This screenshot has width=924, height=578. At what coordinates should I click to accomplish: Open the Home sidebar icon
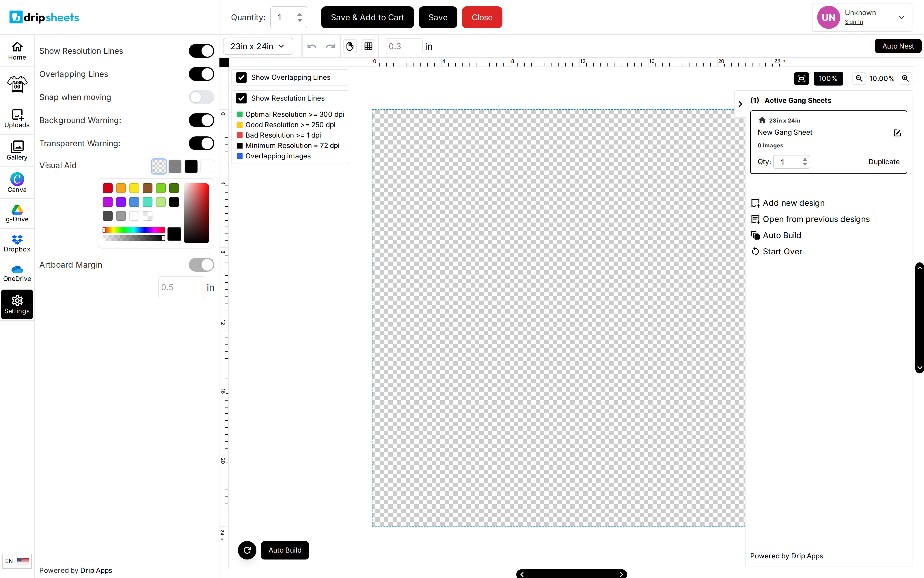tap(17, 51)
